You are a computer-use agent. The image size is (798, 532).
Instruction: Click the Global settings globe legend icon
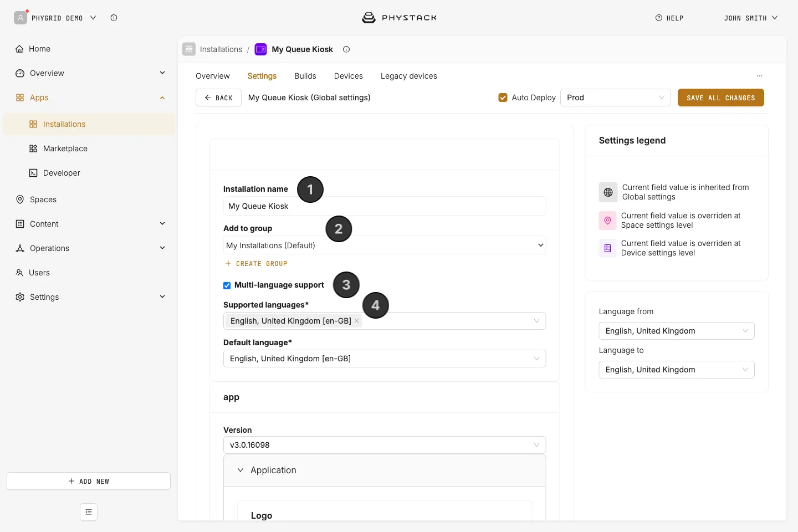tap(608, 192)
